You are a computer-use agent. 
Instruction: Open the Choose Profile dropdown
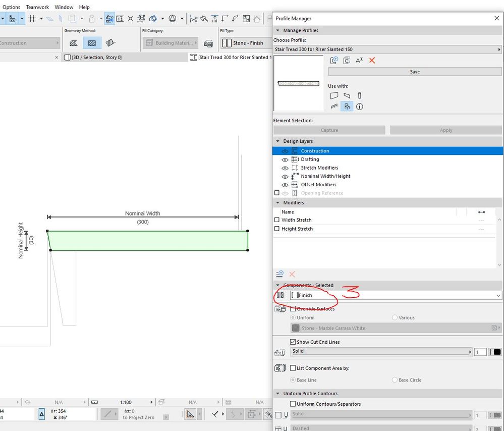point(387,49)
